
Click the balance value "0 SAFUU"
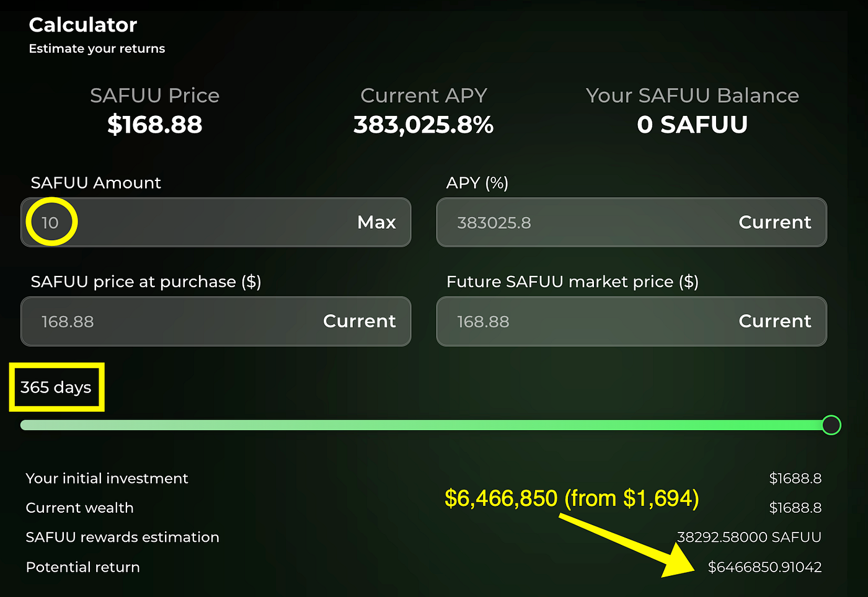[693, 125]
